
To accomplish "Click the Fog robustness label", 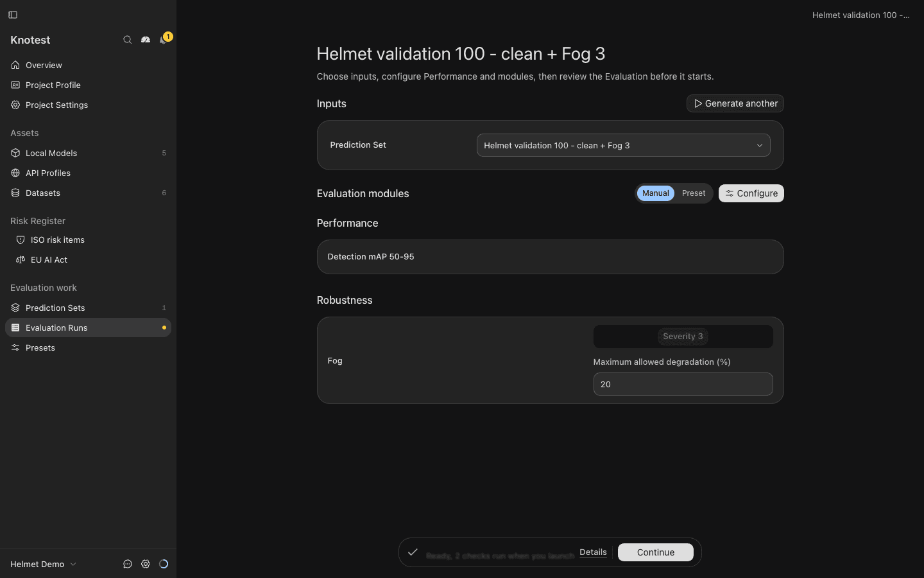I will [x=335, y=360].
